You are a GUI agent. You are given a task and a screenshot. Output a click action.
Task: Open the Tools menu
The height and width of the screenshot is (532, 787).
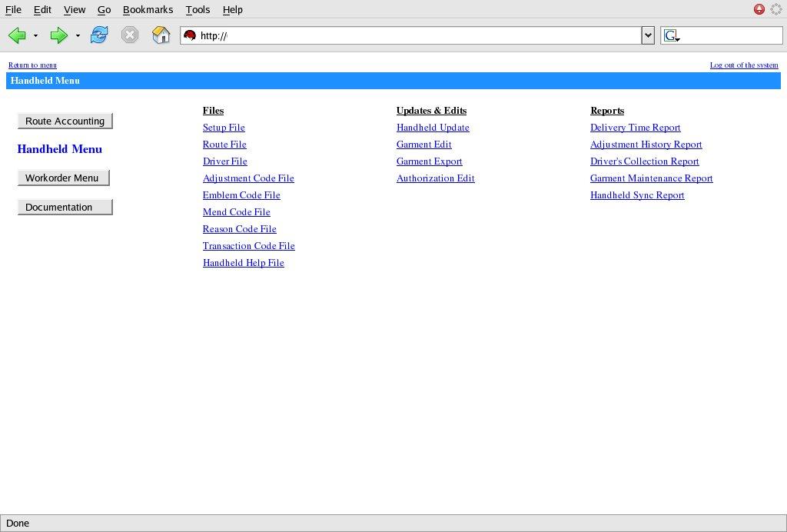(x=198, y=9)
